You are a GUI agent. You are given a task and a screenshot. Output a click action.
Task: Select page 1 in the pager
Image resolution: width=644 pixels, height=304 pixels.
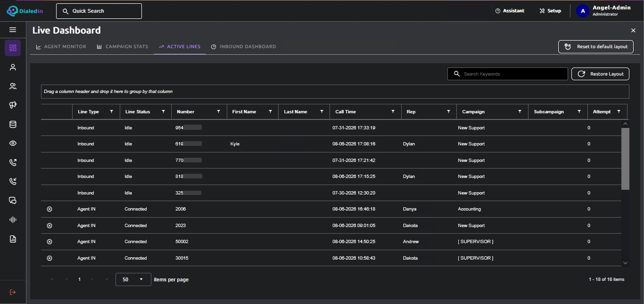pos(79,279)
